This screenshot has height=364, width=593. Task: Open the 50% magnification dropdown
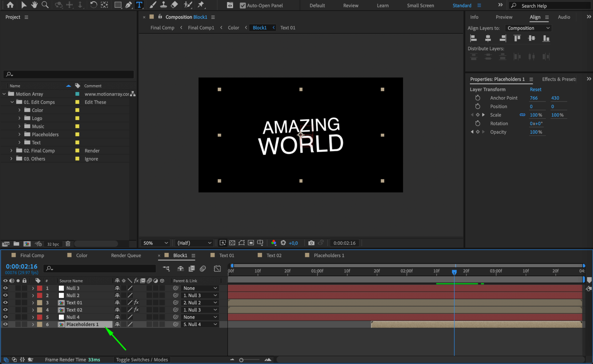(155, 243)
